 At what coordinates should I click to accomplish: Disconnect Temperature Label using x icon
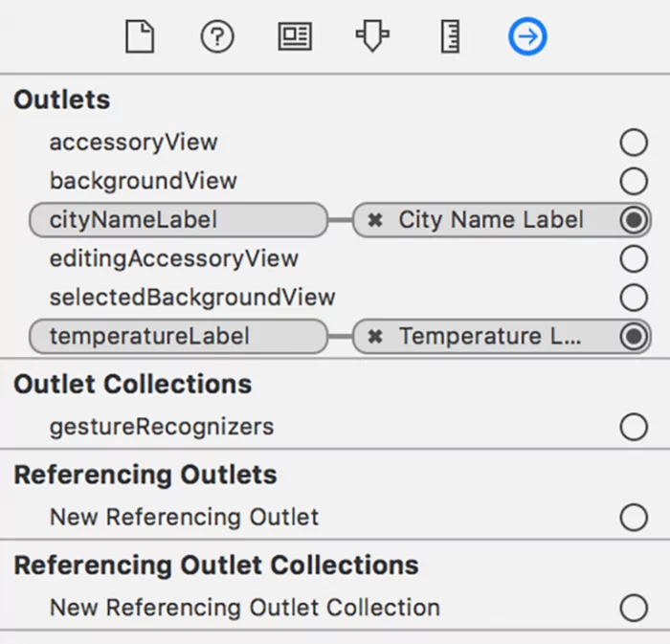click(376, 337)
